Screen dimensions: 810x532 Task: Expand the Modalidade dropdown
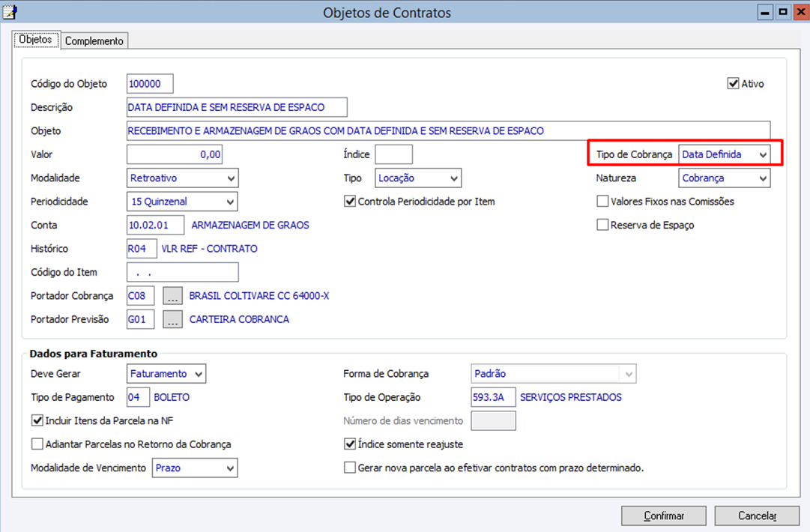pyautogui.click(x=182, y=178)
